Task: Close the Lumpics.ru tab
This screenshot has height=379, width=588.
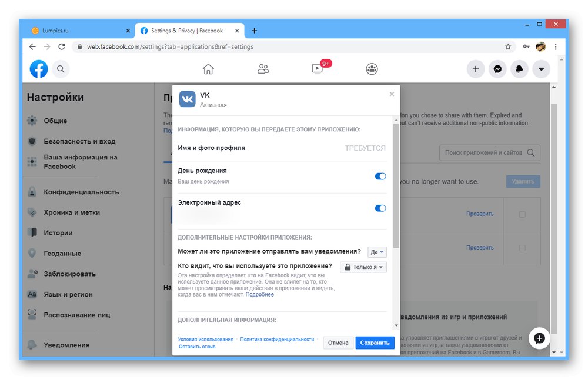Action: click(x=128, y=31)
